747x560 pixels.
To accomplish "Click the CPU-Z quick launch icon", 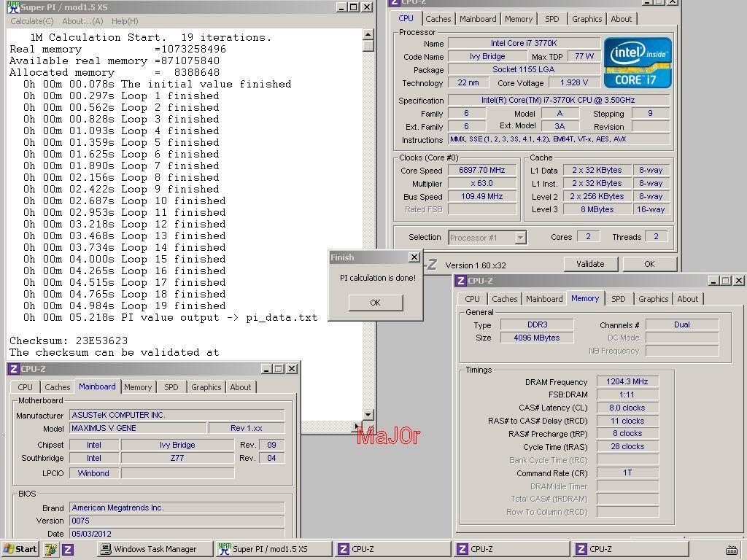I will point(68,549).
